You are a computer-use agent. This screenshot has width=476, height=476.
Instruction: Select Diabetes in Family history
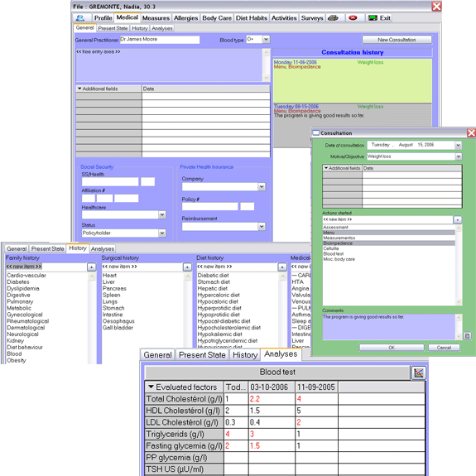tap(18, 282)
